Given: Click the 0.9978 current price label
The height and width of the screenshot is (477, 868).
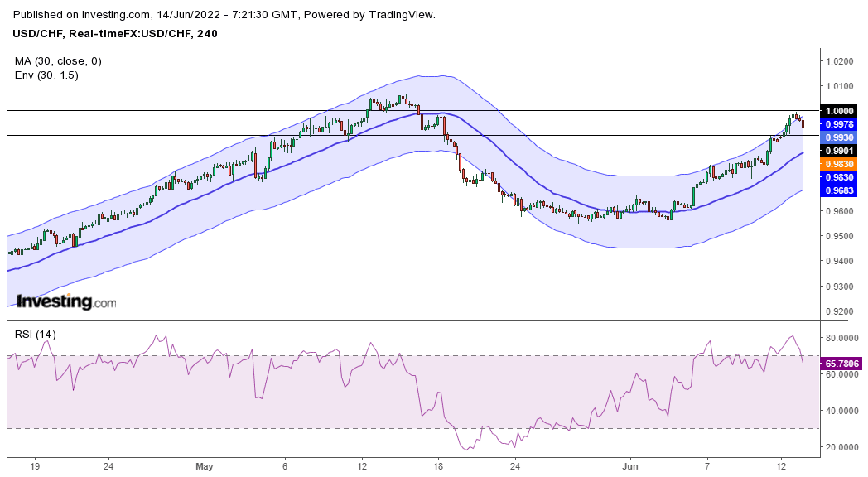Looking at the screenshot, I should (x=839, y=124).
